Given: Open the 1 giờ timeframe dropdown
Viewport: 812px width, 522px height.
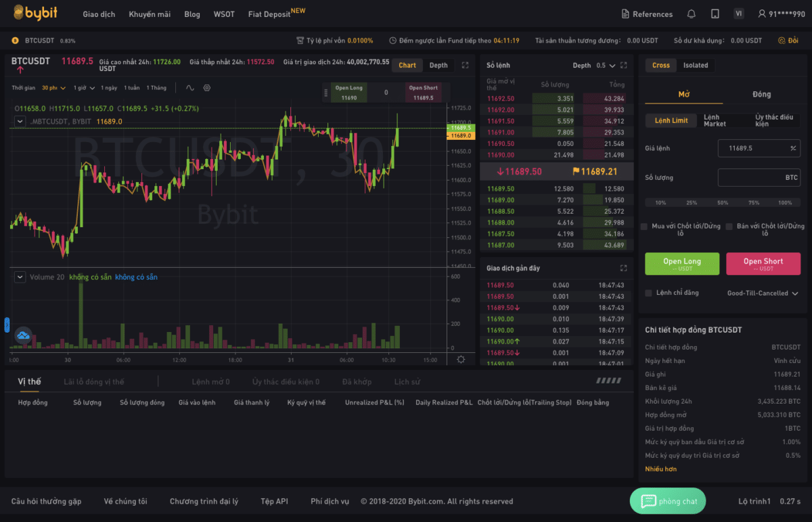Looking at the screenshot, I should 84,88.
